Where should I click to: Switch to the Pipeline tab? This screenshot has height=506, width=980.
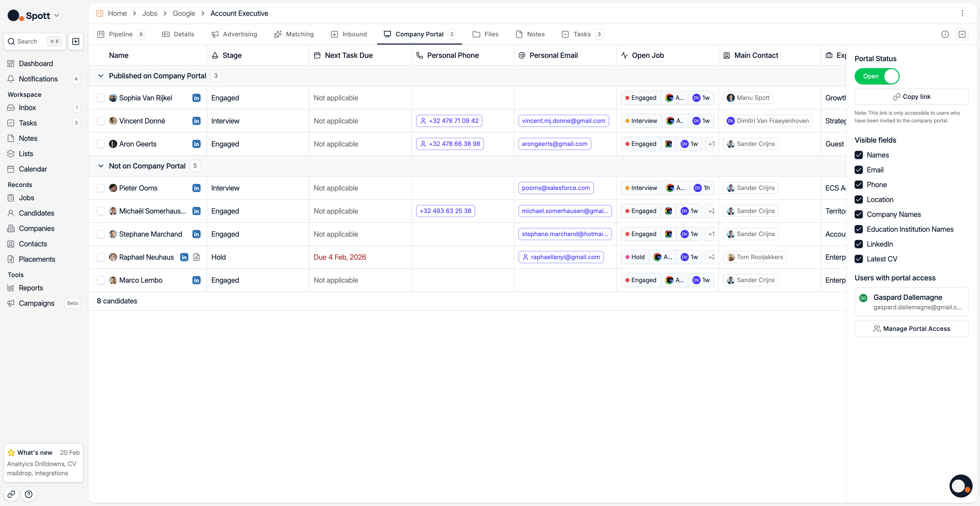point(121,34)
